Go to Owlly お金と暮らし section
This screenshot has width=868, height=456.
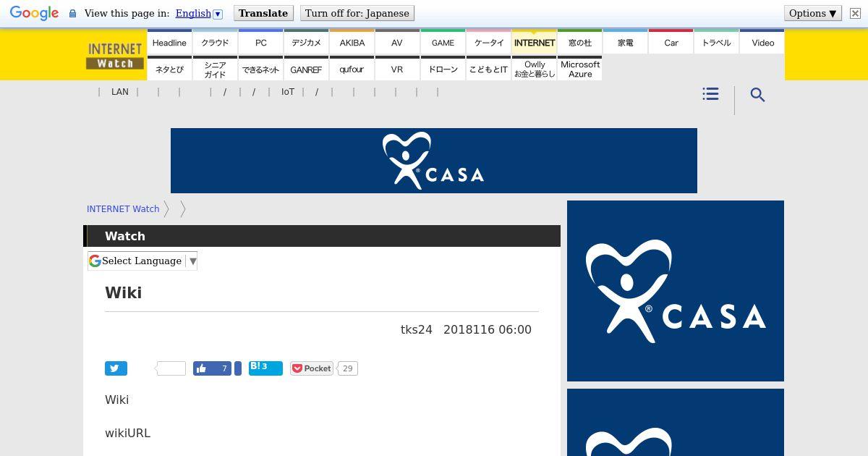(535, 69)
